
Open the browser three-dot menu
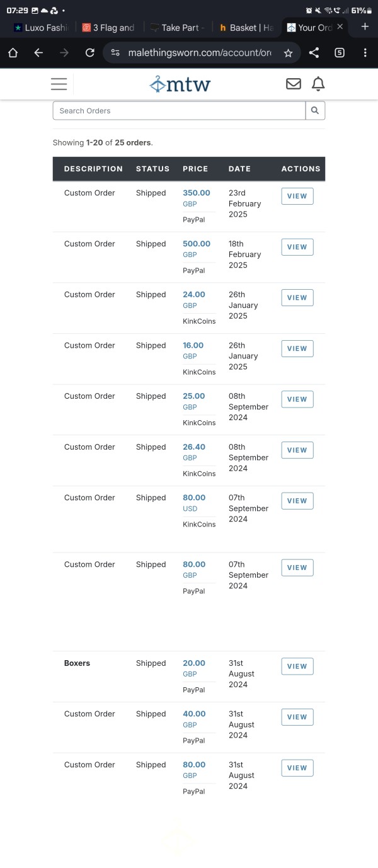(x=365, y=53)
